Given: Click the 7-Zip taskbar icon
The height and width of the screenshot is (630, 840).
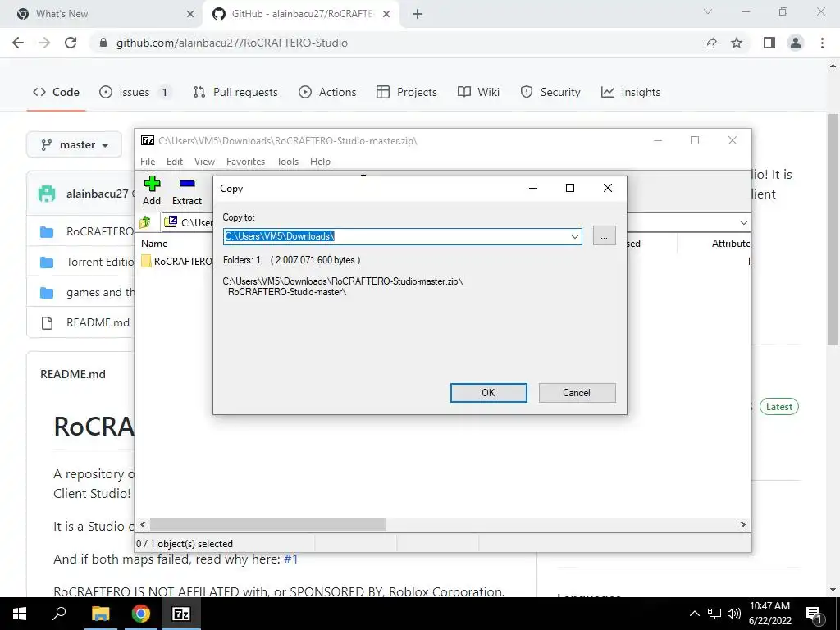Looking at the screenshot, I should click(181, 614).
